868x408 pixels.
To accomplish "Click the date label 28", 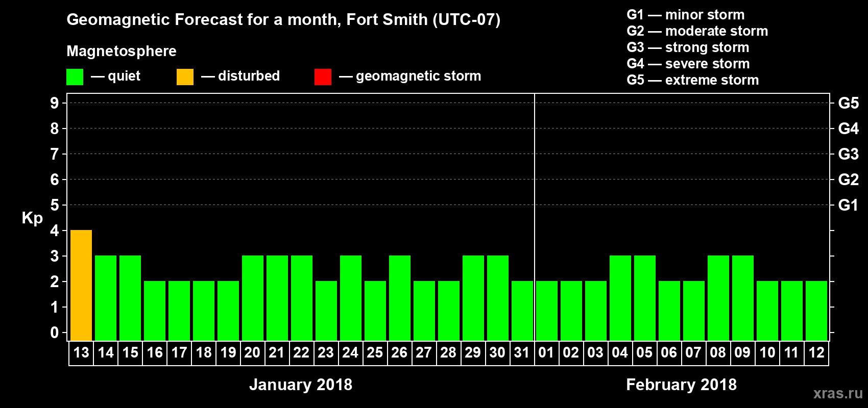I will [x=448, y=353].
